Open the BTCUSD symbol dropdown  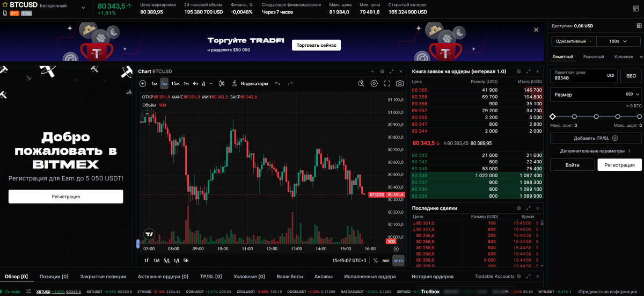click(83, 8)
